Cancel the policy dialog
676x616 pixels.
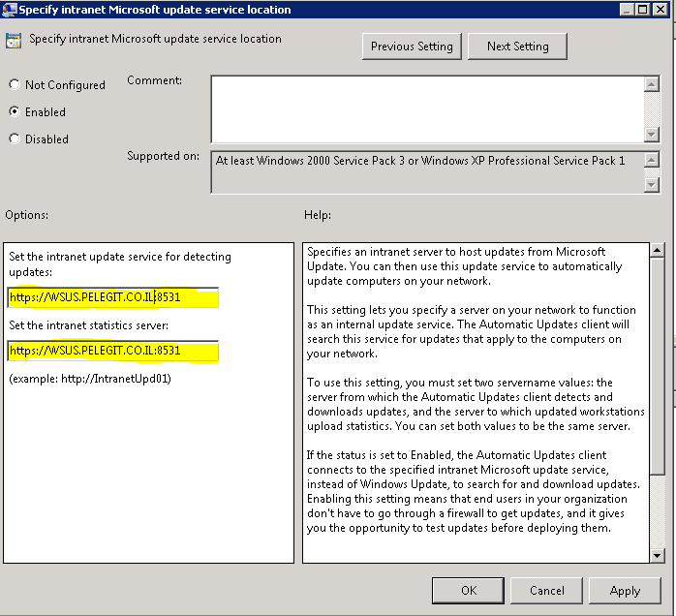(x=546, y=590)
